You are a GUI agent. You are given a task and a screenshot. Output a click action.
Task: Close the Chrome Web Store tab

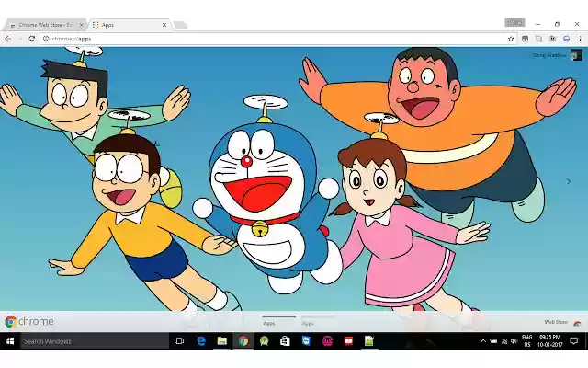coord(81,25)
